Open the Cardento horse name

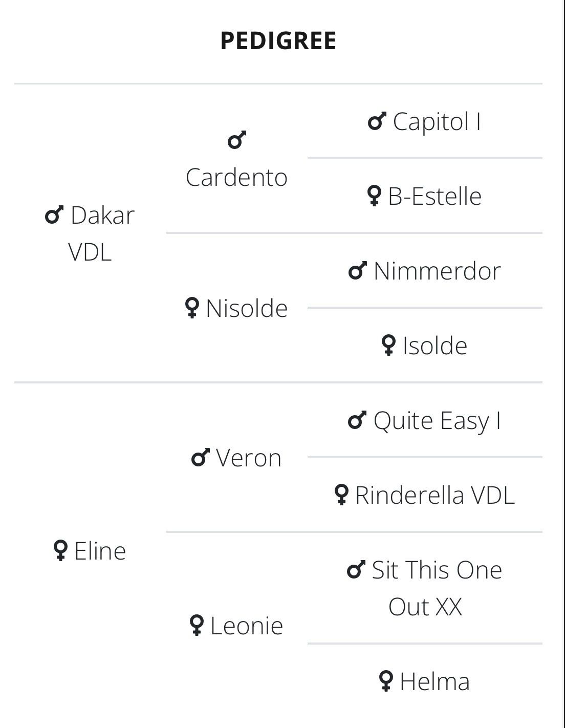point(236,178)
